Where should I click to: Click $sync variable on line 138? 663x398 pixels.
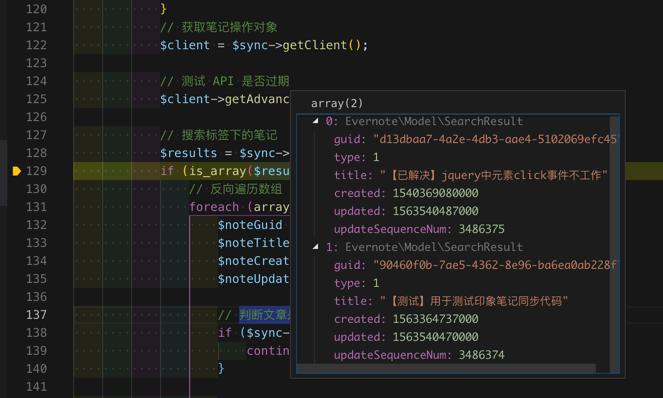point(264,333)
